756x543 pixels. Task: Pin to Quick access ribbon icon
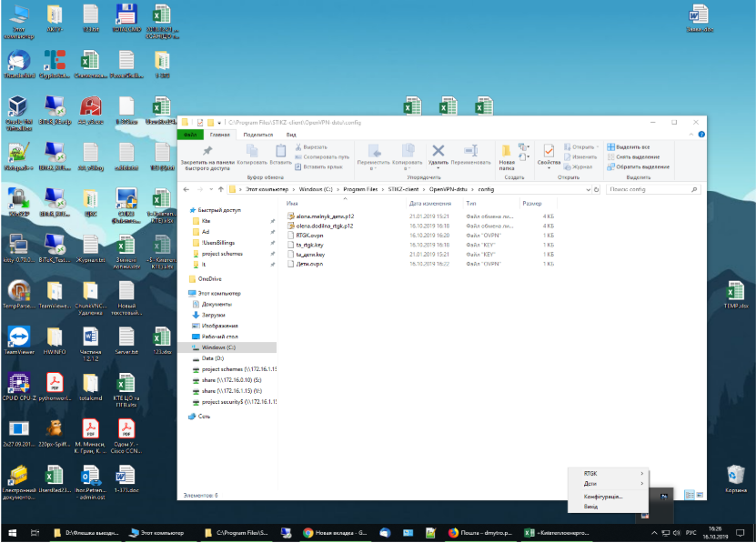pos(207,152)
